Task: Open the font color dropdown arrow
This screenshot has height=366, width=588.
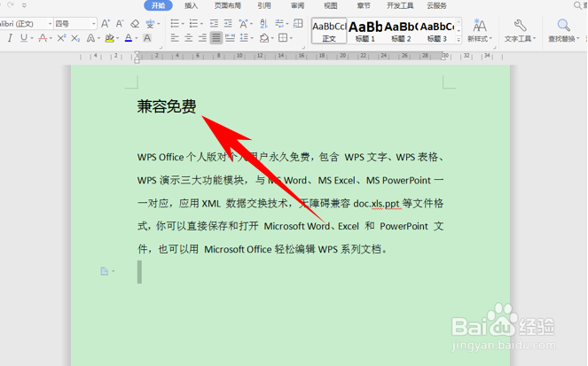Action: pos(137,38)
